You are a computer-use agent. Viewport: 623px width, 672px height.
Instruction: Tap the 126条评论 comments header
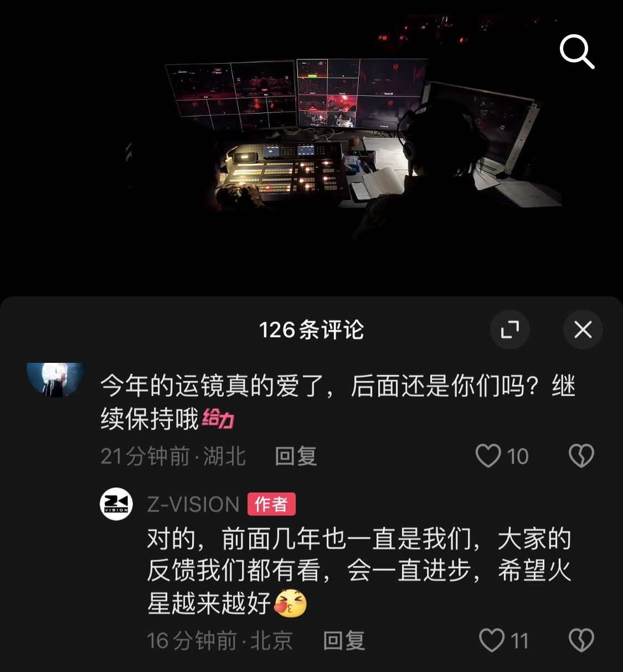coord(311,330)
